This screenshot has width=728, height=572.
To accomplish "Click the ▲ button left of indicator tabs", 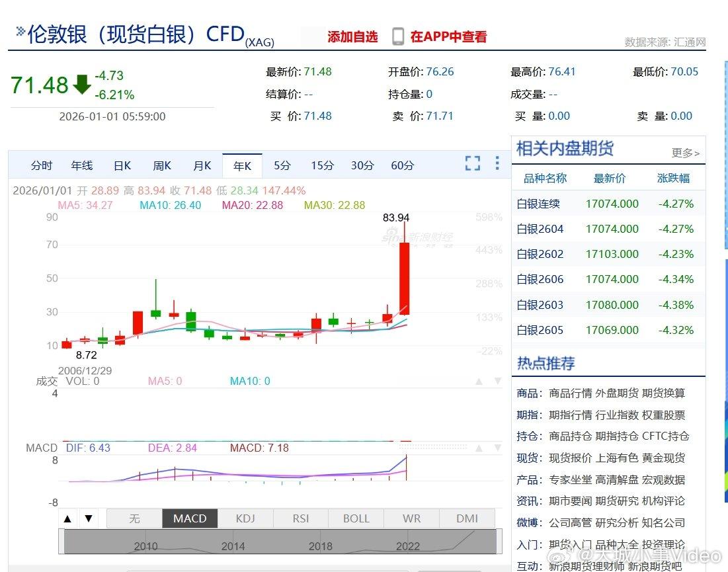I will tap(68, 518).
